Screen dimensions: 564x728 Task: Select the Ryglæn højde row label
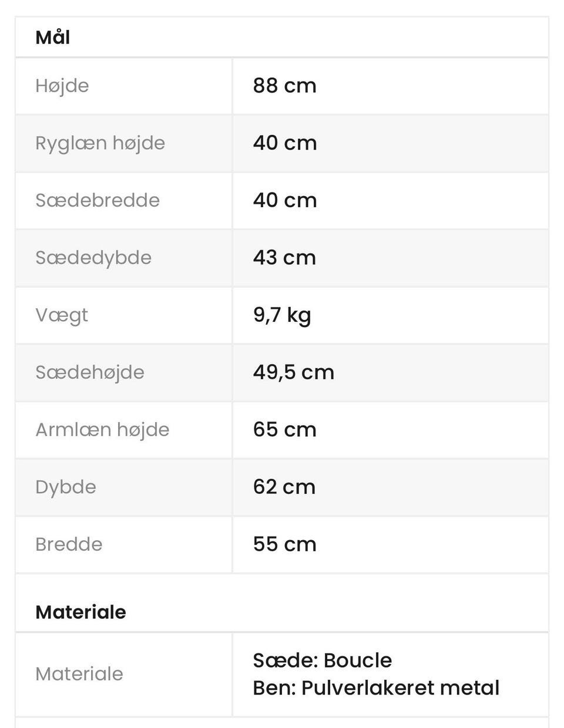pos(100,143)
